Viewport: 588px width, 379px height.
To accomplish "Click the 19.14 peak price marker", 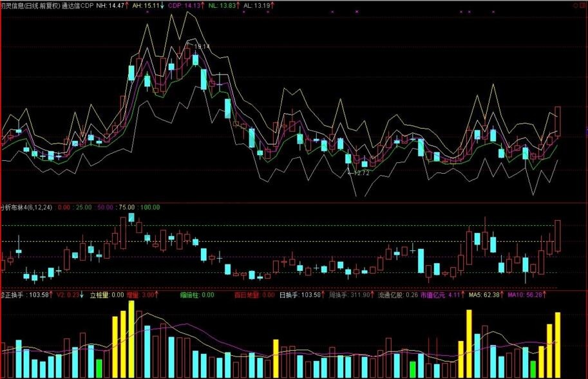I will click(202, 46).
